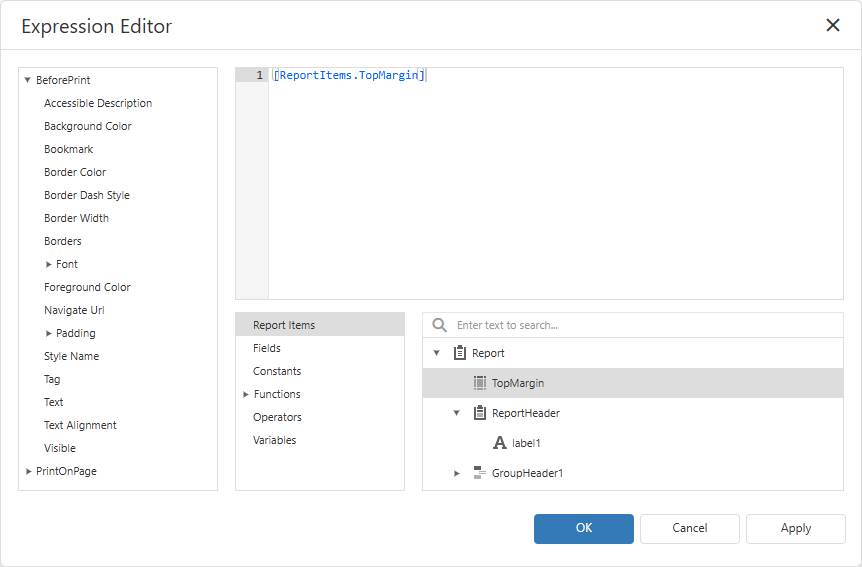Screen dimensions: 862x567
Task: Click the Report clipboard icon
Action: [x=460, y=353]
